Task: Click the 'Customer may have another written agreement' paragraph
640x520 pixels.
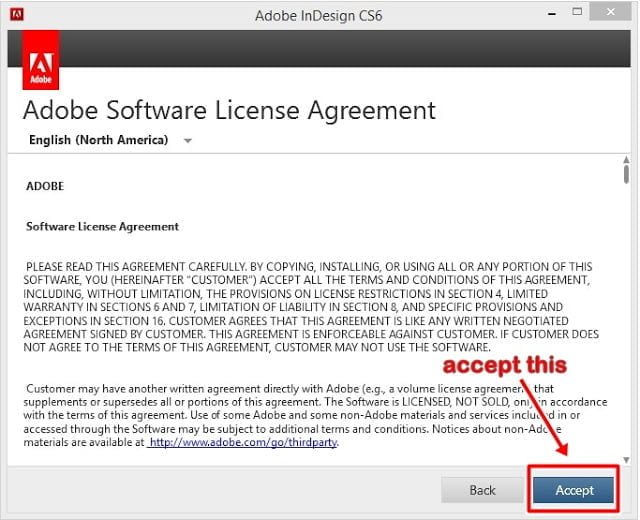Action: point(315,416)
